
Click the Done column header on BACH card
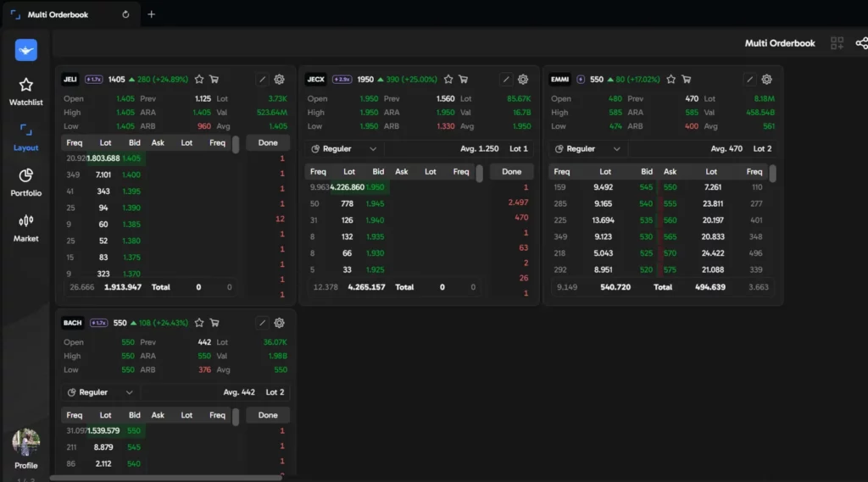point(268,415)
